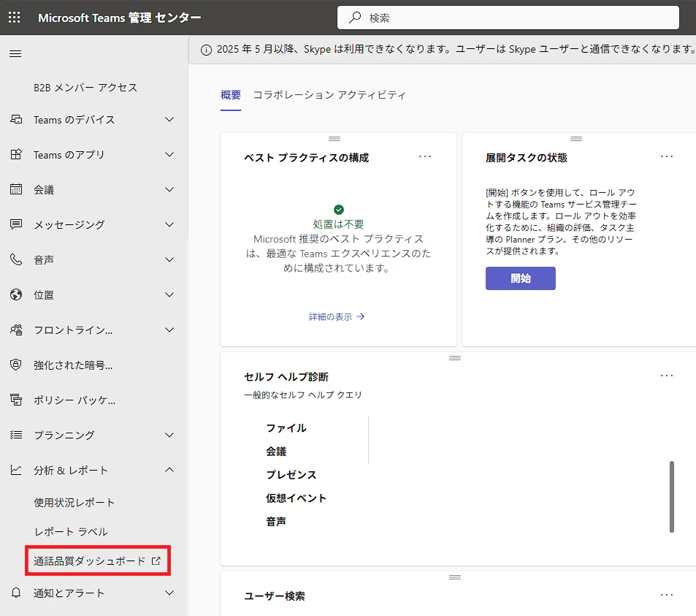The width and height of the screenshot is (696, 616).
Task: Click the 音声 phone icon
Action: coord(16,259)
